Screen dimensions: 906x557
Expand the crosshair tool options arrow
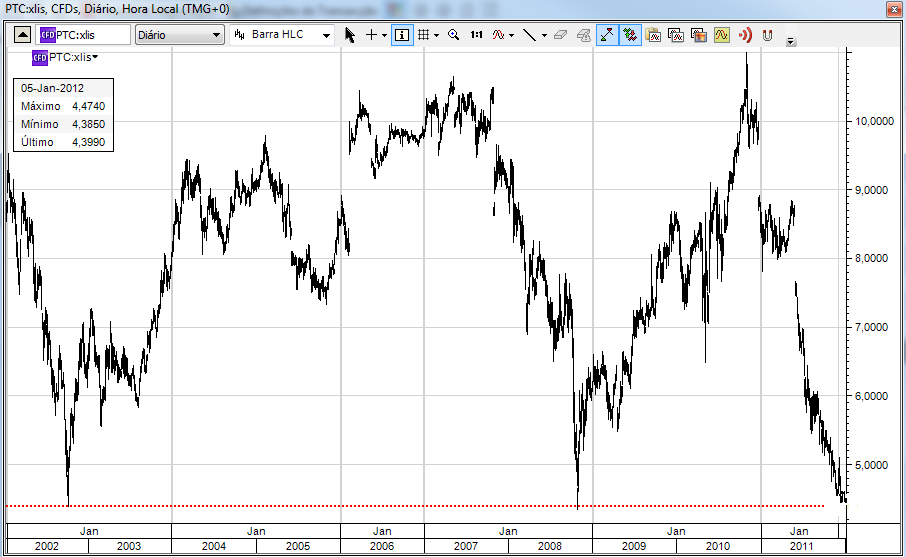point(384,36)
